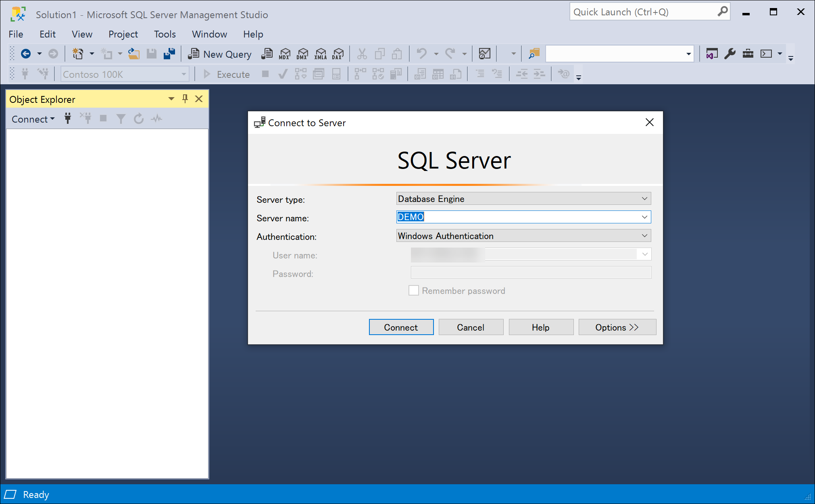Image resolution: width=815 pixels, height=504 pixels.
Task: Click the DMX query toolbar icon
Action: point(302,54)
